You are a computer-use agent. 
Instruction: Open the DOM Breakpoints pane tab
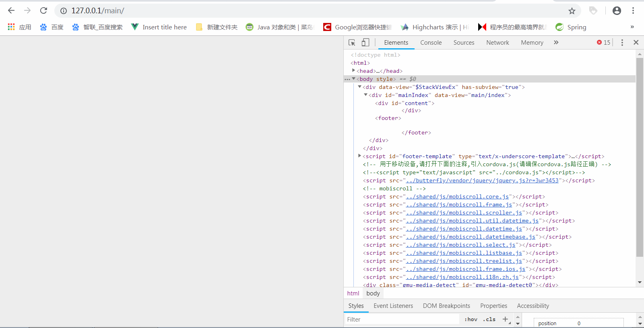point(446,306)
